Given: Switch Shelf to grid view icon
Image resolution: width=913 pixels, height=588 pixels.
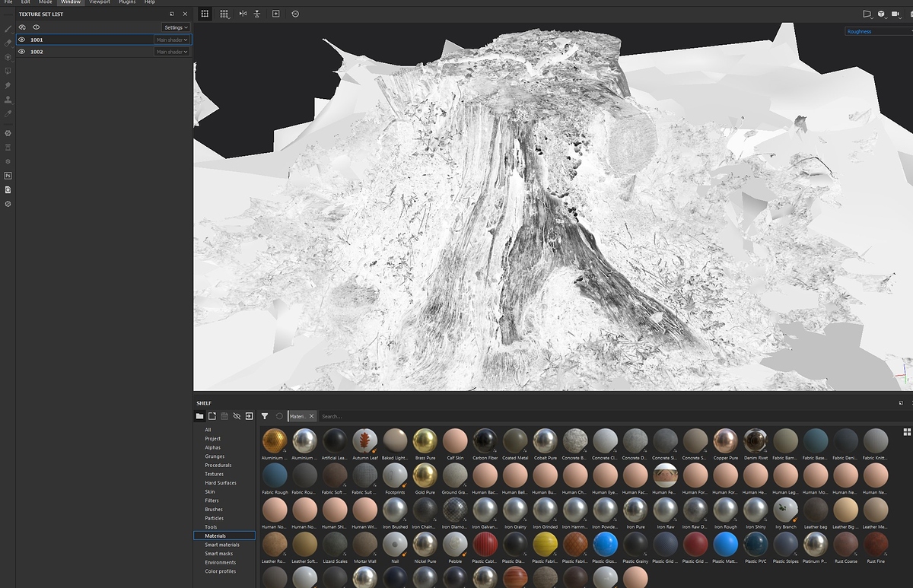Looking at the screenshot, I should pos(907,432).
